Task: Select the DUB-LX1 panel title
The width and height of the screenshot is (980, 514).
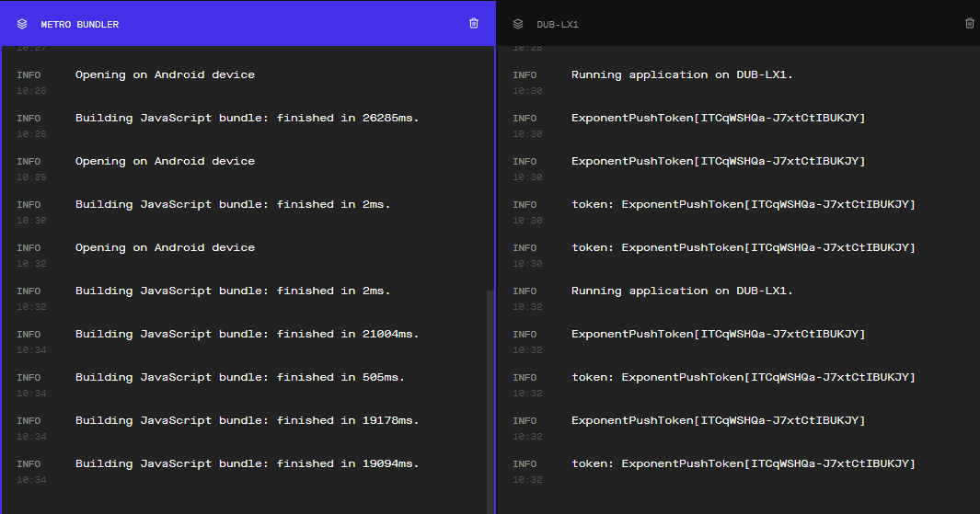Action: pyautogui.click(x=558, y=24)
